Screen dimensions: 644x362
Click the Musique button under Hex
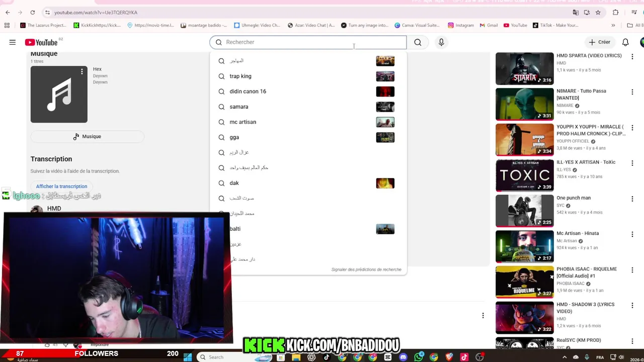[88, 136]
